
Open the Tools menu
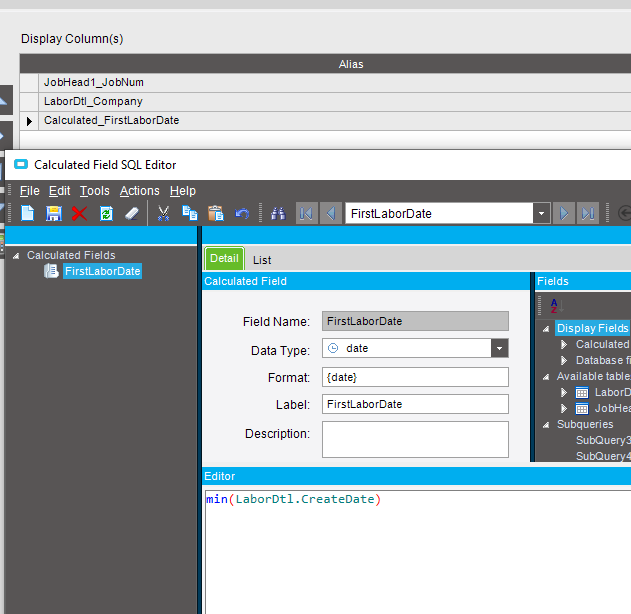coord(95,191)
